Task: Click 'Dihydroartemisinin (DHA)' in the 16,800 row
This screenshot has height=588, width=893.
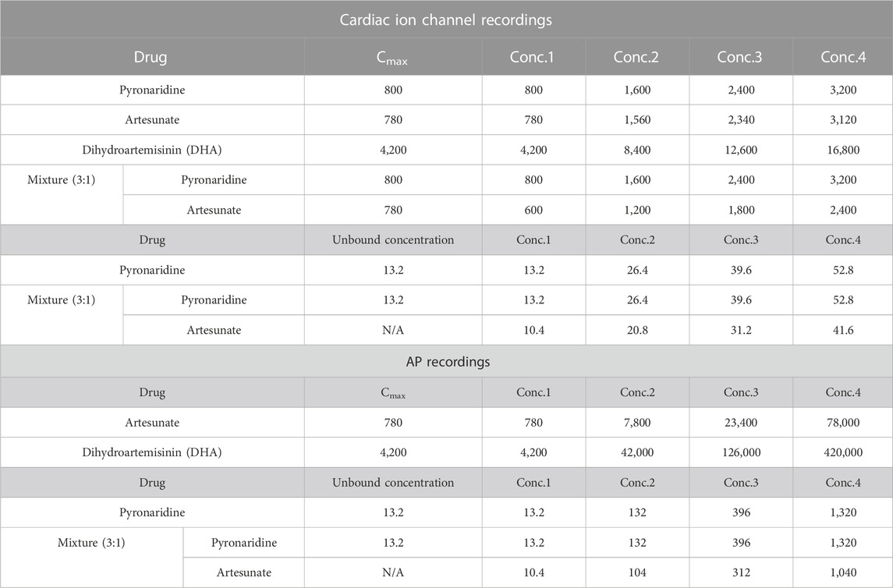Action: click(x=152, y=151)
